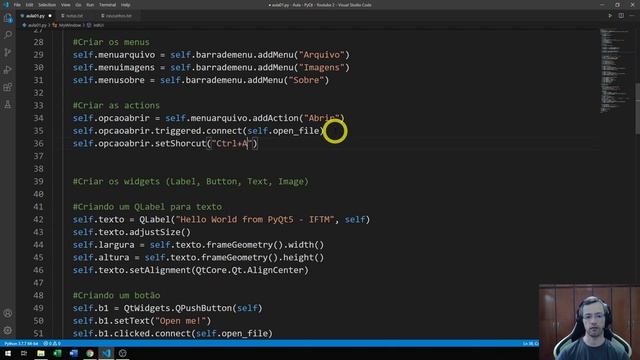
Task: Open the Run and Debug view
Action: (x=8, y=70)
